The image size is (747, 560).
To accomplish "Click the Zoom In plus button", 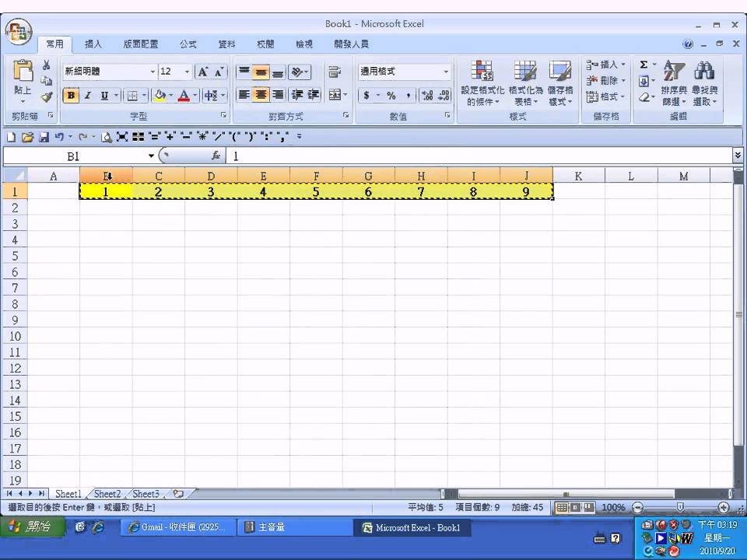I will click(723, 507).
